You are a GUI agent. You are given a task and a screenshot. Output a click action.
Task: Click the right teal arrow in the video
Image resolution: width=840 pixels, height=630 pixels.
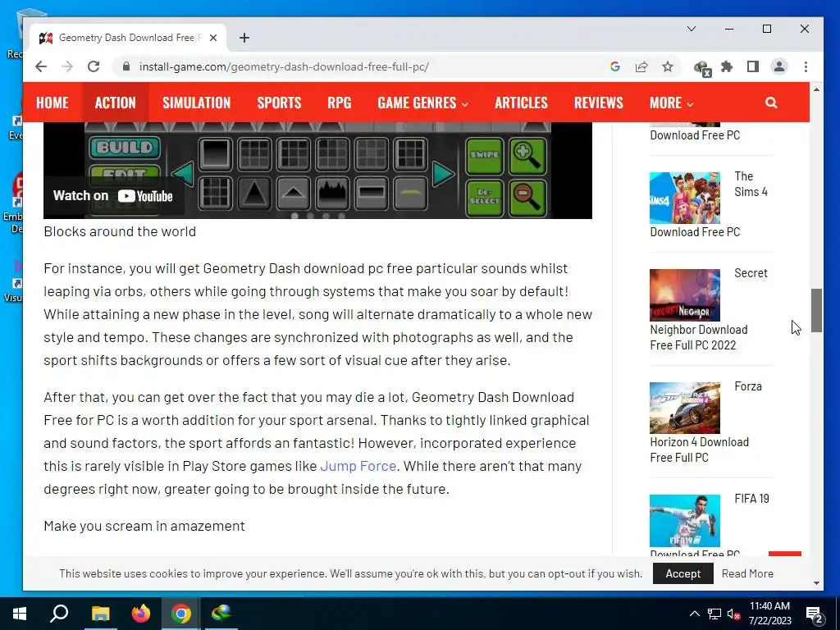[x=442, y=174]
